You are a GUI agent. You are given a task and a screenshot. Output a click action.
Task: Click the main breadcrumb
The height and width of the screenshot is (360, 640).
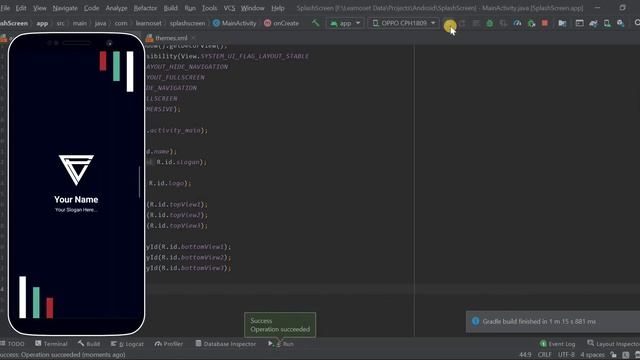point(80,23)
